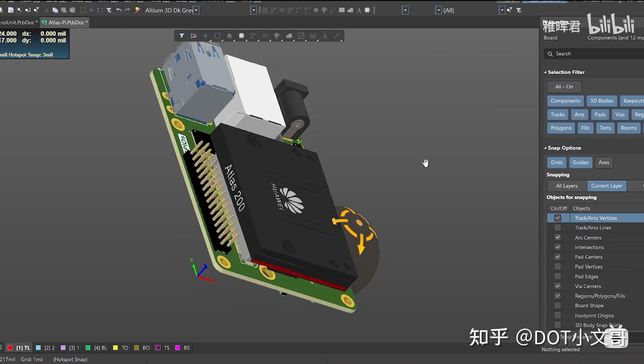Click the Copy icon in the top toolbar
644x364 pixels.
pyautogui.click(x=55, y=10)
